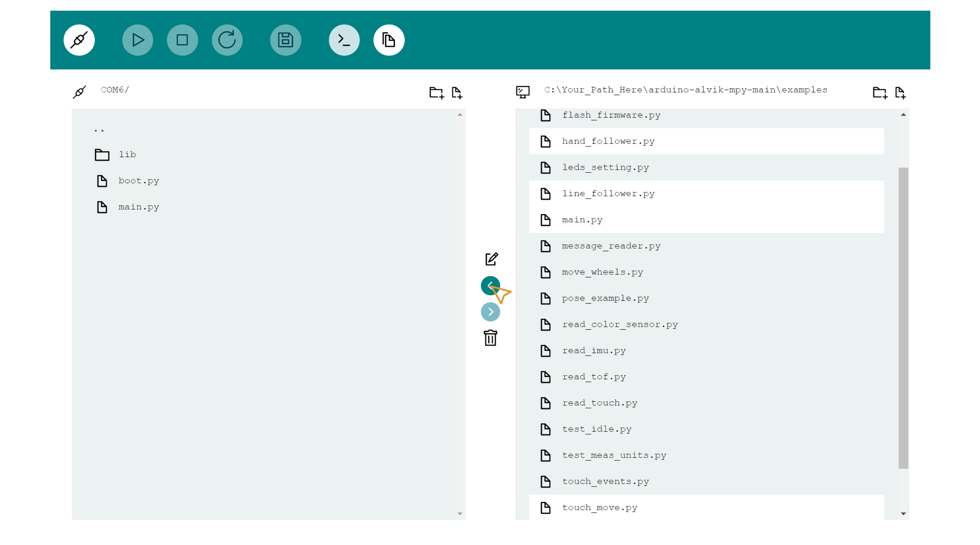Select boot.py on the board

click(x=138, y=181)
